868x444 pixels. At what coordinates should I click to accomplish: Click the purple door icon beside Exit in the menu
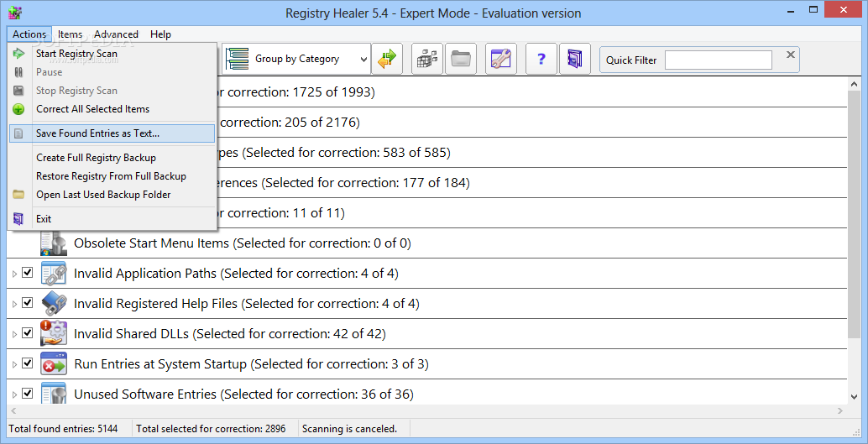[x=18, y=219]
